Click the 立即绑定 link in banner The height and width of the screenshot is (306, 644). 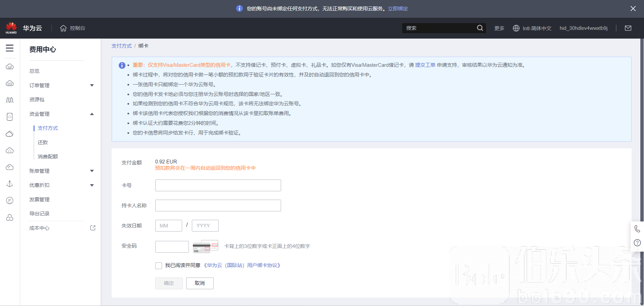(398, 9)
